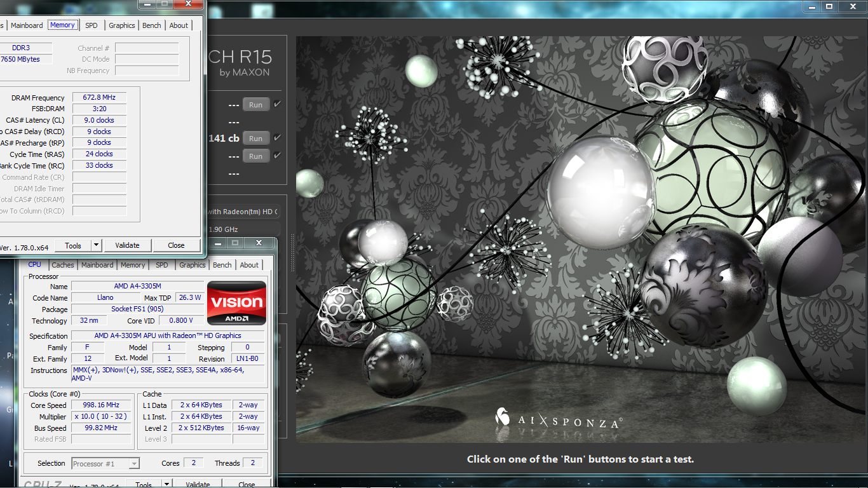Image resolution: width=868 pixels, height=488 pixels.
Task: Click the Technology value 32 nm
Action: click(x=89, y=320)
